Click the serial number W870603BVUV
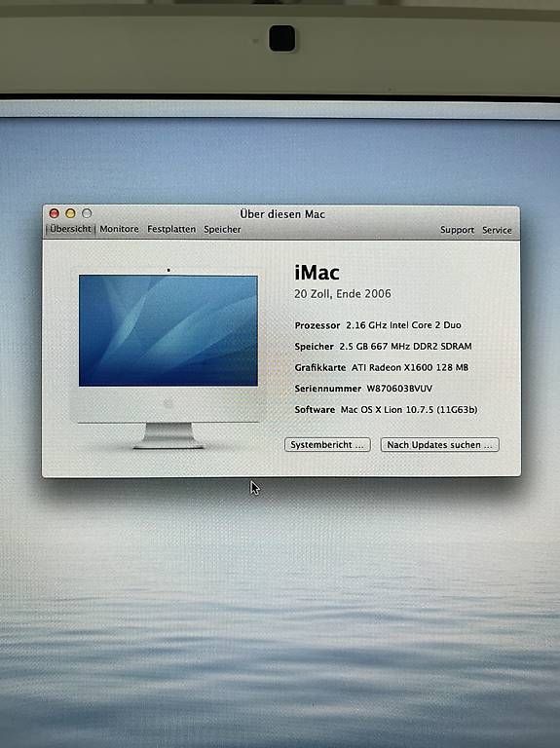Viewport: 560px width, 748px height. (399, 389)
